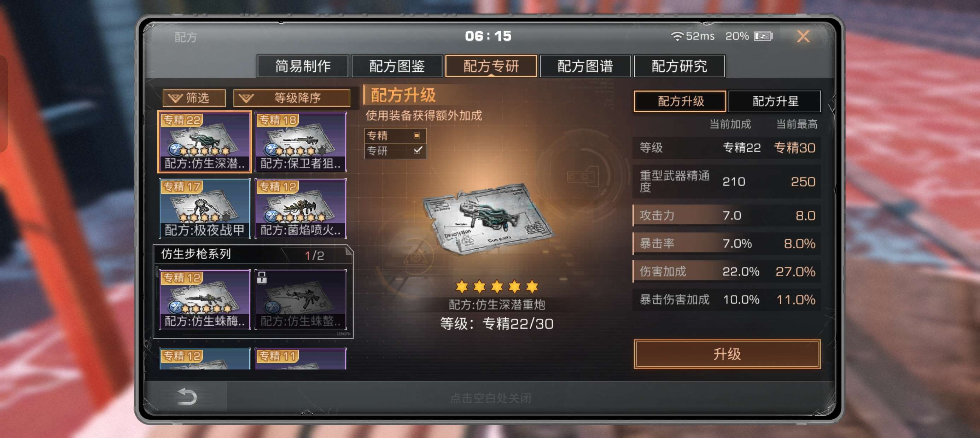Click the lock icon on the locked recipe
Image resolution: width=980 pixels, height=438 pixels.
(x=262, y=278)
